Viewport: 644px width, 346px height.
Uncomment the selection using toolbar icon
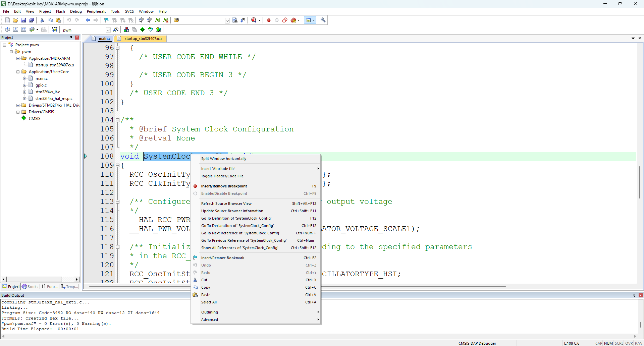point(166,20)
